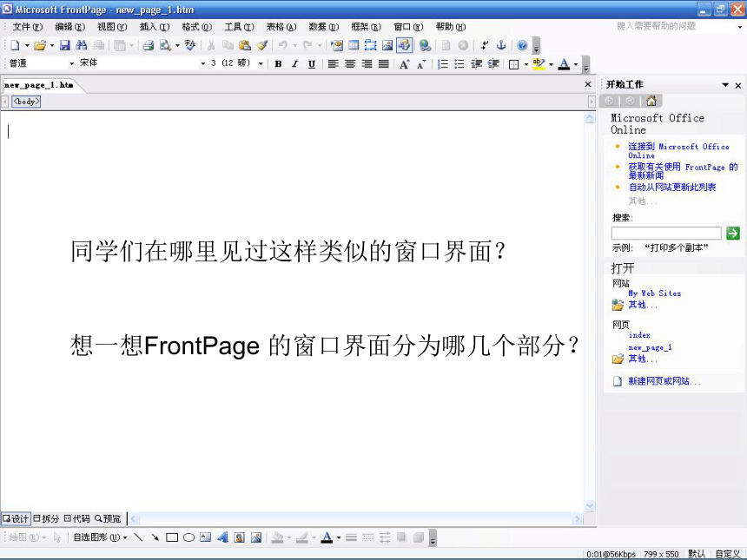Toggle Center alignment
The width and height of the screenshot is (747, 560).
pos(350,63)
